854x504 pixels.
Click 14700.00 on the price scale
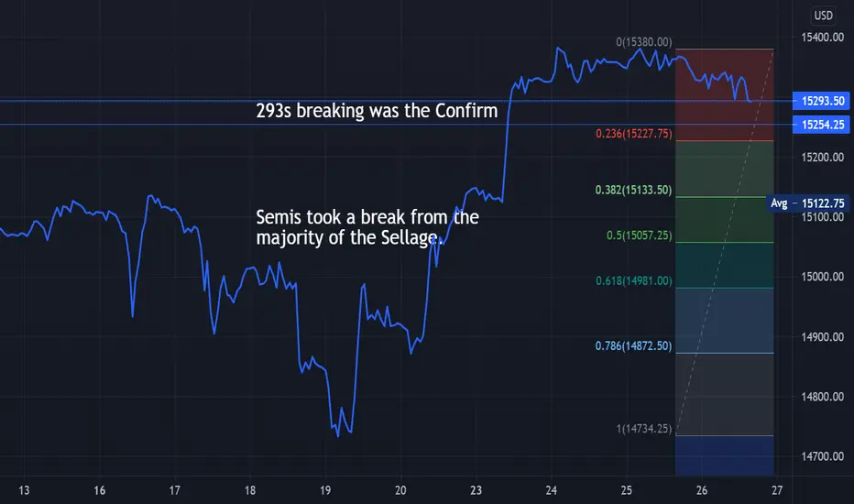pyautogui.click(x=823, y=456)
